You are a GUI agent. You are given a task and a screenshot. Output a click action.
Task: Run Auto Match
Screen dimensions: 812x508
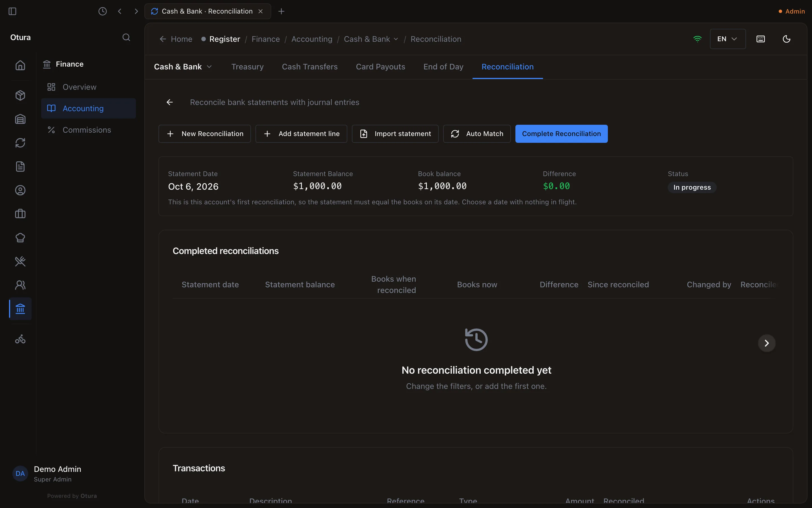click(477, 134)
